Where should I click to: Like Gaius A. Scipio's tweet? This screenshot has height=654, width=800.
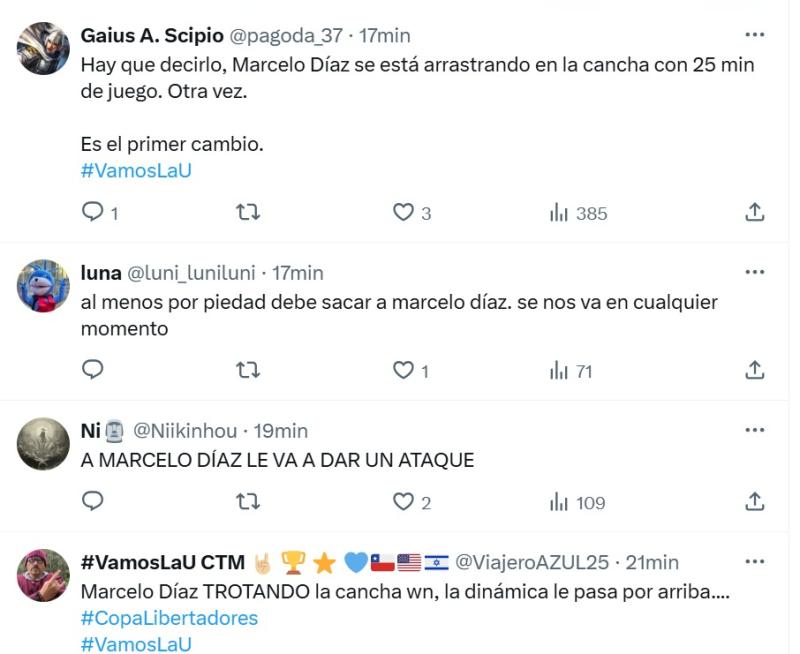(401, 212)
